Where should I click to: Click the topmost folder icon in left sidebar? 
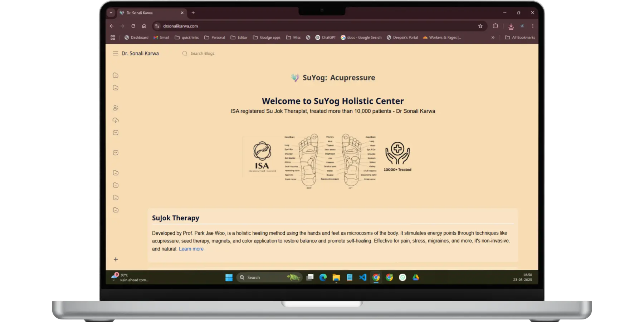tap(116, 75)
